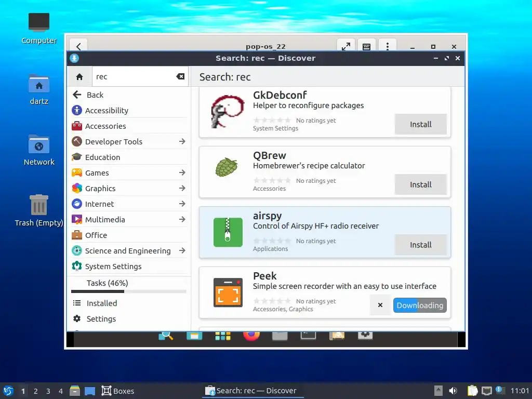Image resolution: width=532 pixels, height=399 pixels.
Task: Open the Accessibility category
Action: tap(129, 110)
